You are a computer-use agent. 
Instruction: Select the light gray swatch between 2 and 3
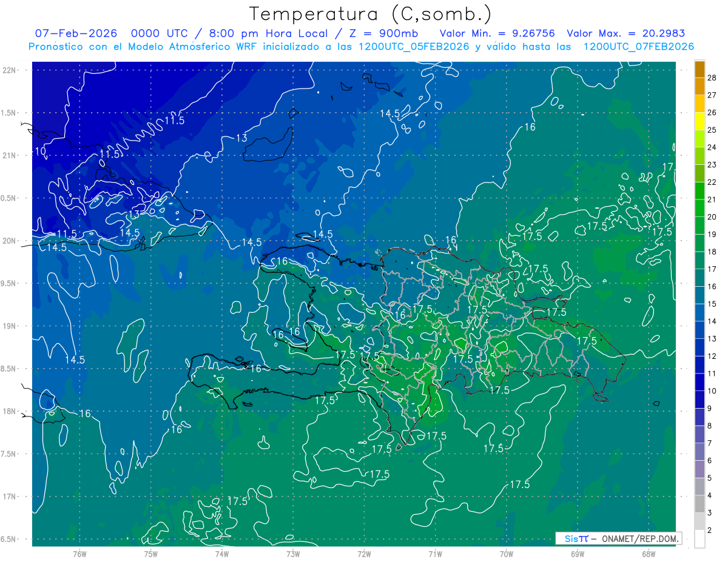699,521
